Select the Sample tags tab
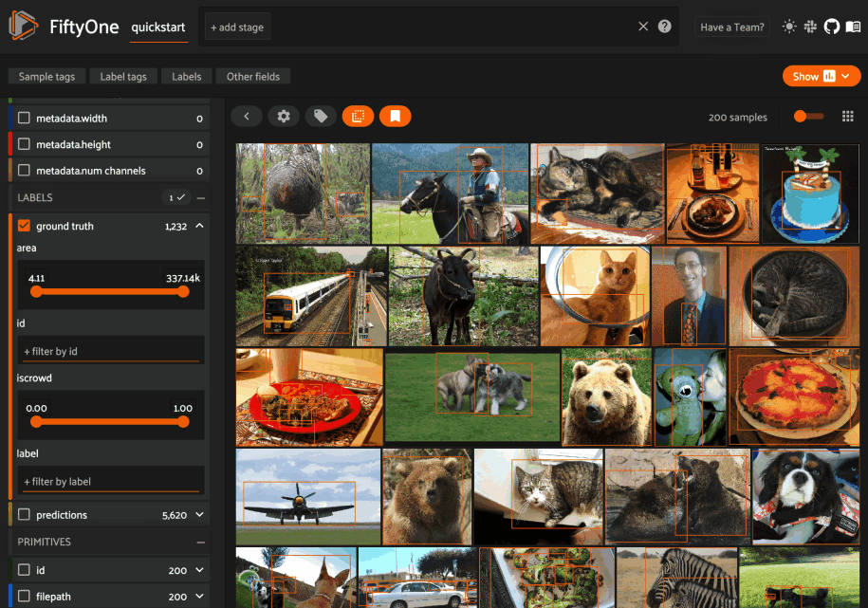 click(x=47, y=77)
